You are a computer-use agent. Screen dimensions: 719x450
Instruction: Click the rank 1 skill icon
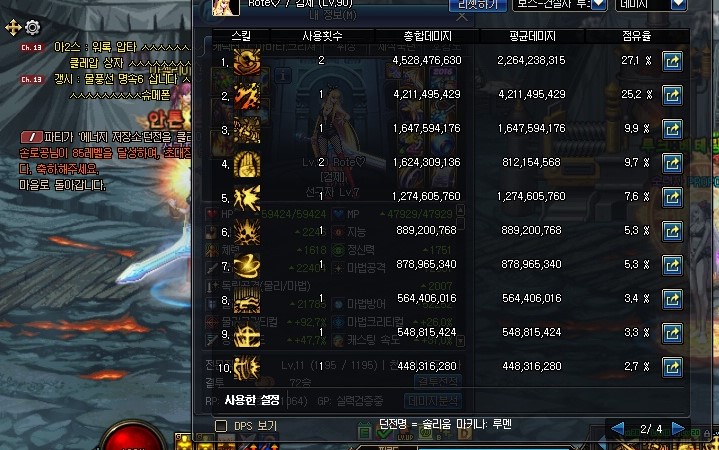coord(247,62)
